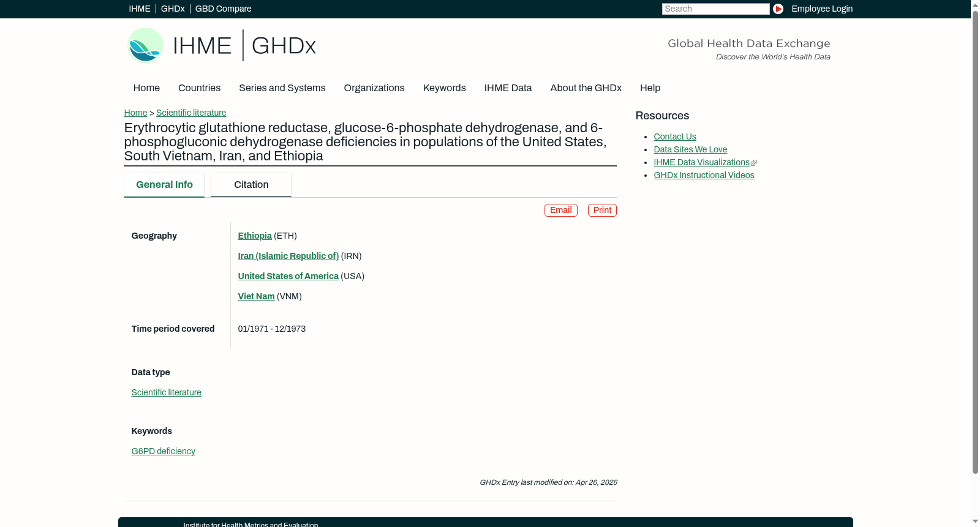Click 'Discover the World's Health Data' text
This screenshot has height=527, width=980.
coord(773,57)
